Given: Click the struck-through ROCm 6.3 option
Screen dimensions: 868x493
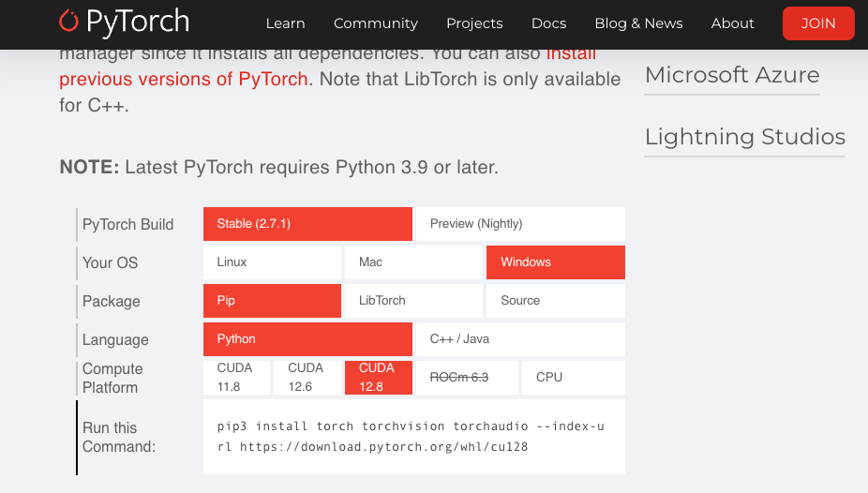Looking at the screenshot, I should pyautogui.click(x=467, y=378).
